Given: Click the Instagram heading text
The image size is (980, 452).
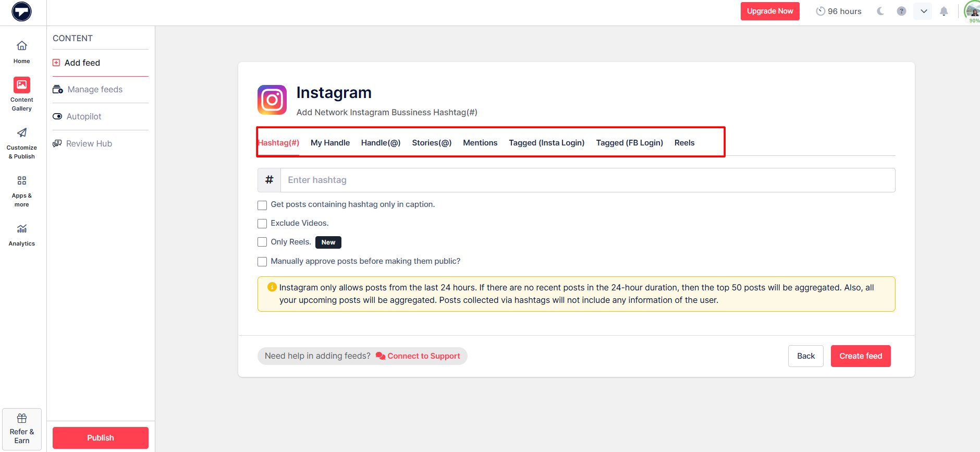Looking at the screenshot, I should coord(334,92).
